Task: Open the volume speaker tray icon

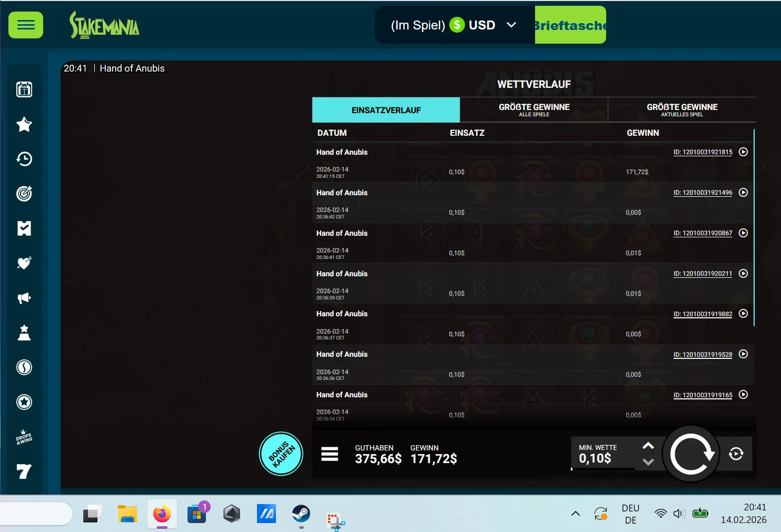Action: [x=679, y=514]
